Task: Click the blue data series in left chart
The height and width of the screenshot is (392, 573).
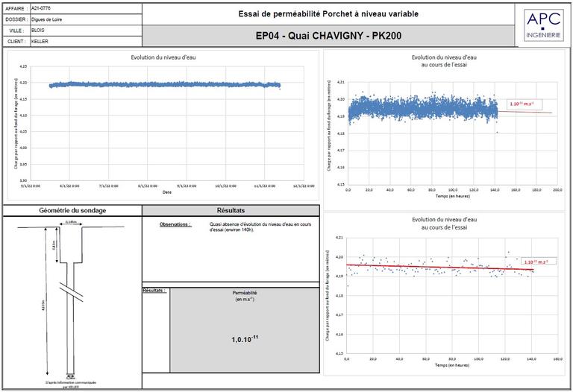Action: point(165,85)
